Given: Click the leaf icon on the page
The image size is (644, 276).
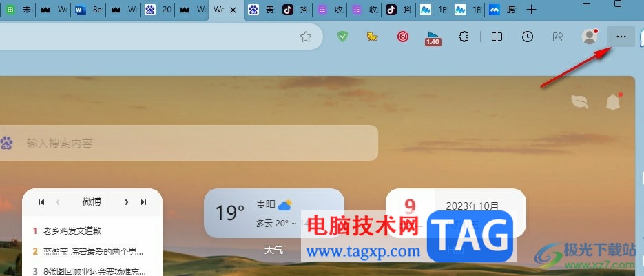Looking at the screenshot, I should click(x=580, y=101).
